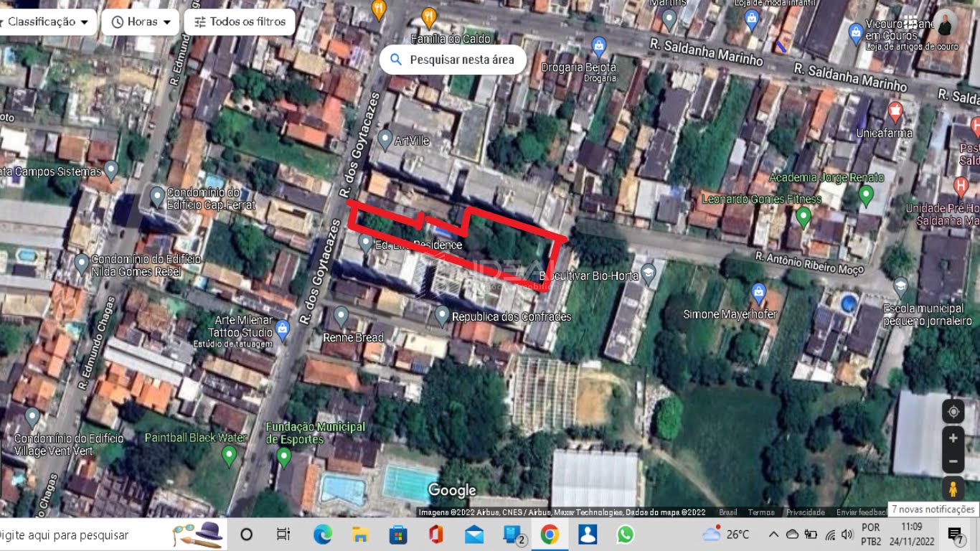Select the Drogaria Bejota shopping pin
980x551 pixels.
tap(599, 47)
